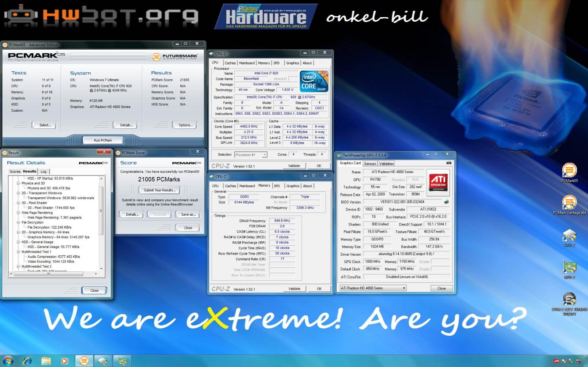Switch to Scores tab in Result window

pos(15,172)
